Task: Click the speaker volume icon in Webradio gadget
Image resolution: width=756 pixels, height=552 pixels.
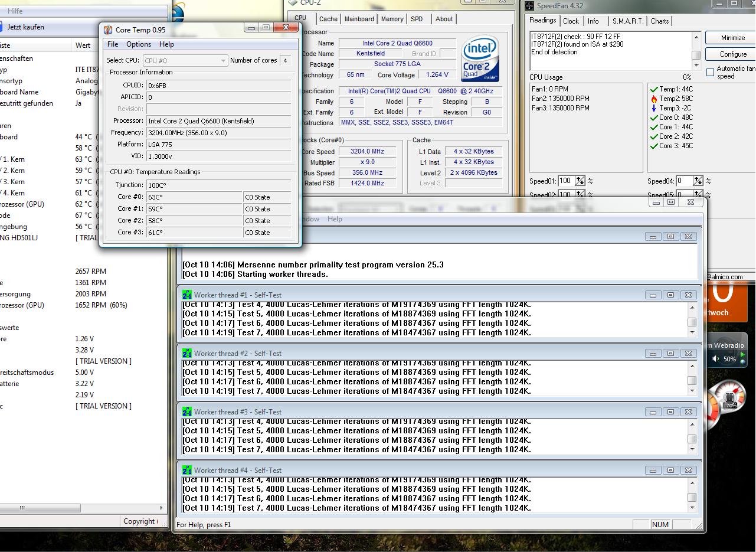Action: point(715,358)
